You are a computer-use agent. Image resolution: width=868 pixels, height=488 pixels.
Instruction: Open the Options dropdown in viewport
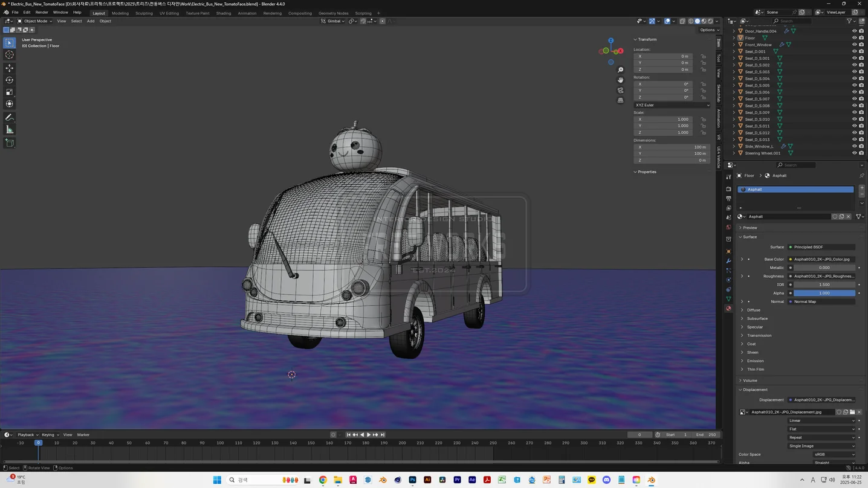(x=708, y=30)
